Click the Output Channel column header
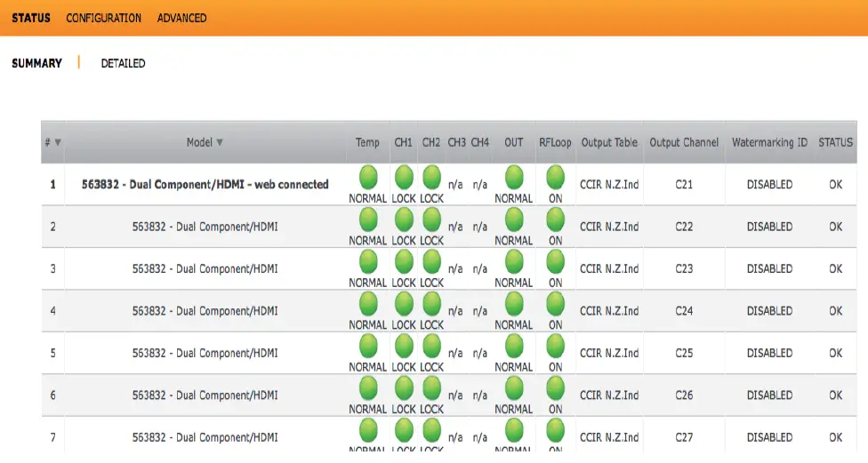 [x=684, y=142]
